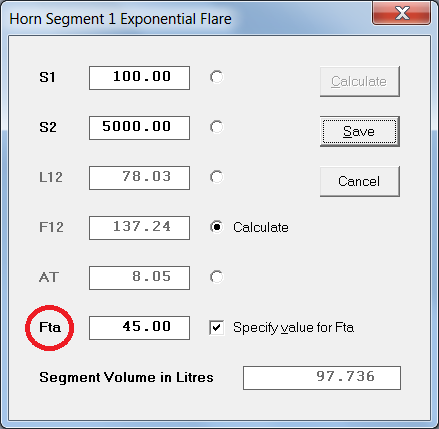The height and width of the screenshot is (429, 439).
Task: Click the L12 field showing 78.03
Action: [139, 178]
